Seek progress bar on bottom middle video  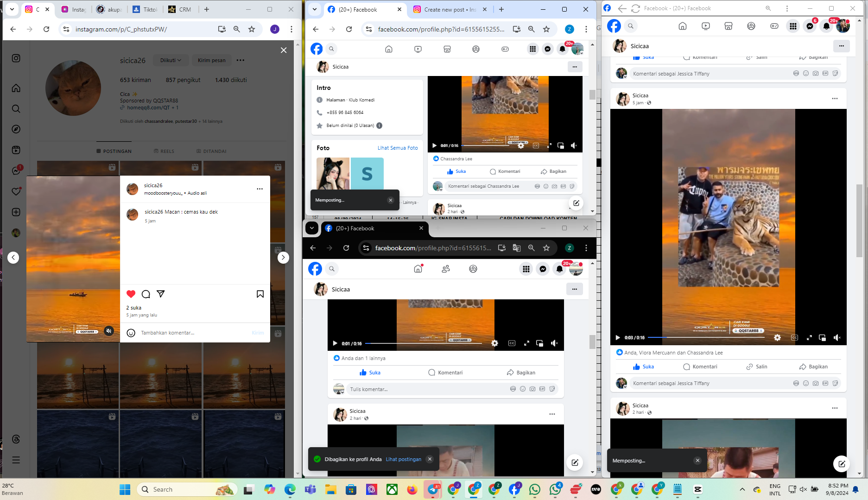click(x=423, y=343)
